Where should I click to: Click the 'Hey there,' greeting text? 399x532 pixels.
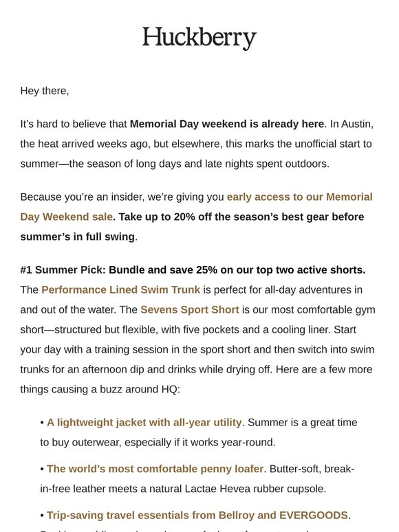tap(45, 91)
